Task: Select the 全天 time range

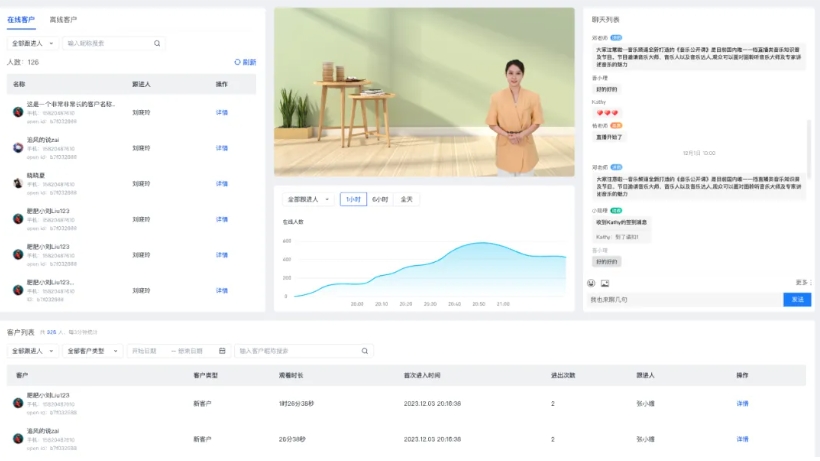Action: click(x=407, y=199)
